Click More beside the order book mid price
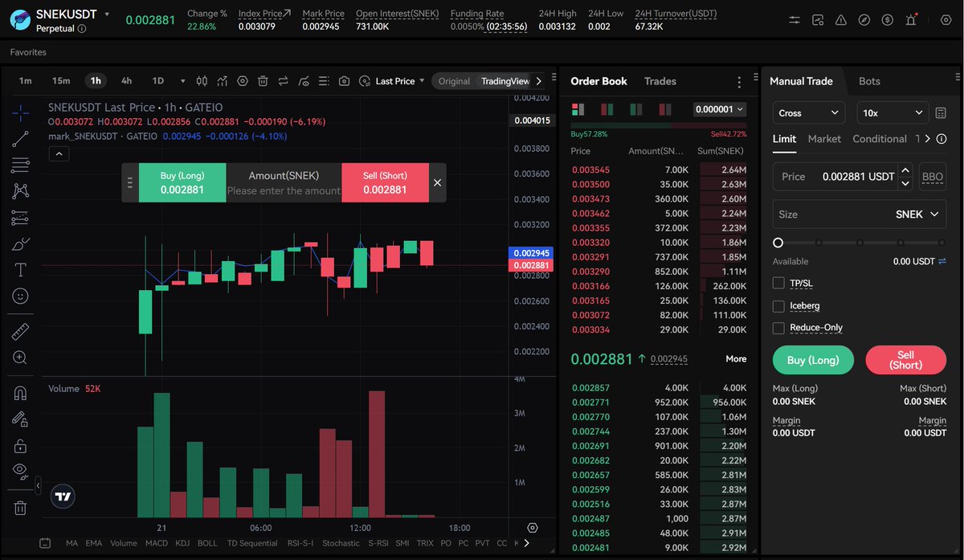Screen dimensions: 964x560 (x=736, y=359)
